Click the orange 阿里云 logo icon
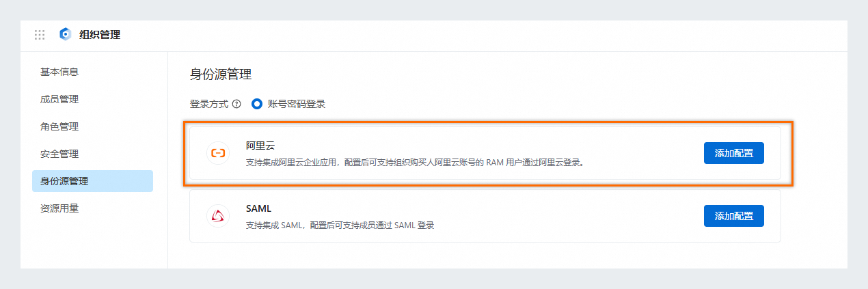Viewport: 868px width, 289px height. click(218, 153)
